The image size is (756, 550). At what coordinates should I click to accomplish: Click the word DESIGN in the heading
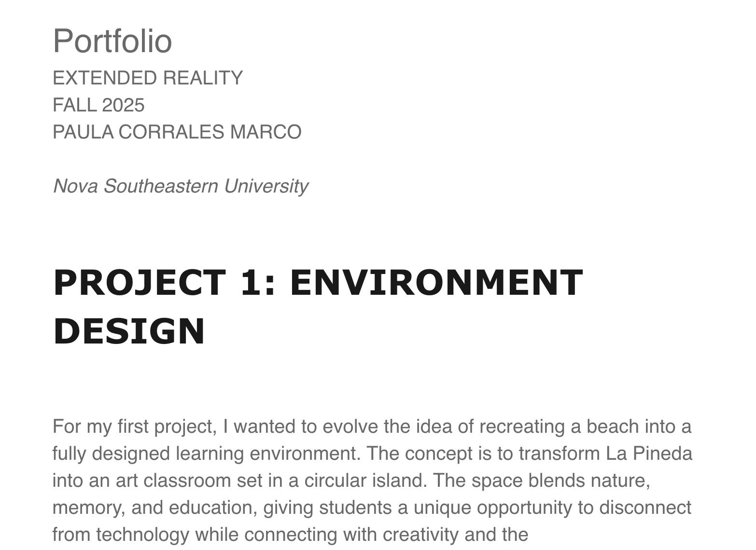pos(129,332)
